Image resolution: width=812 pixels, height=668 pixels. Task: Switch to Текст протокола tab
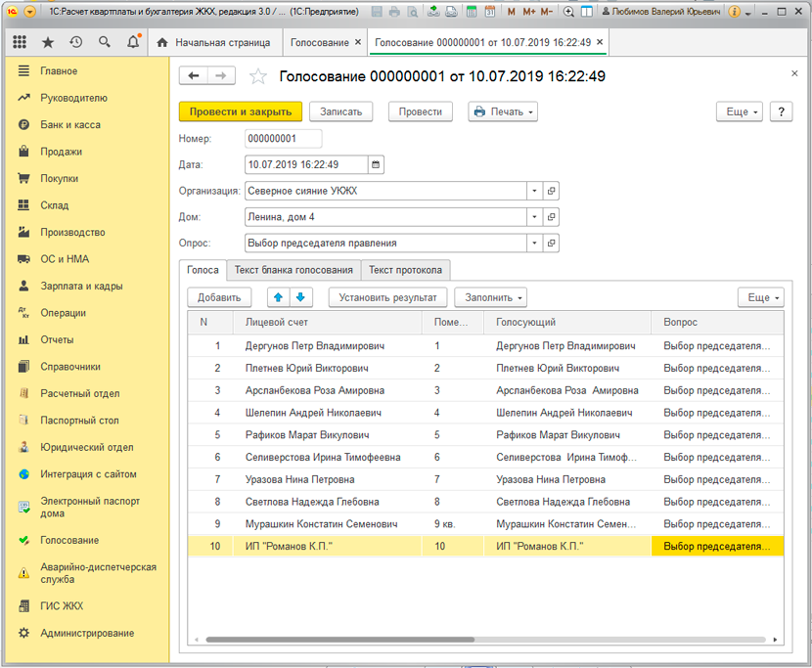pos(405,270)
